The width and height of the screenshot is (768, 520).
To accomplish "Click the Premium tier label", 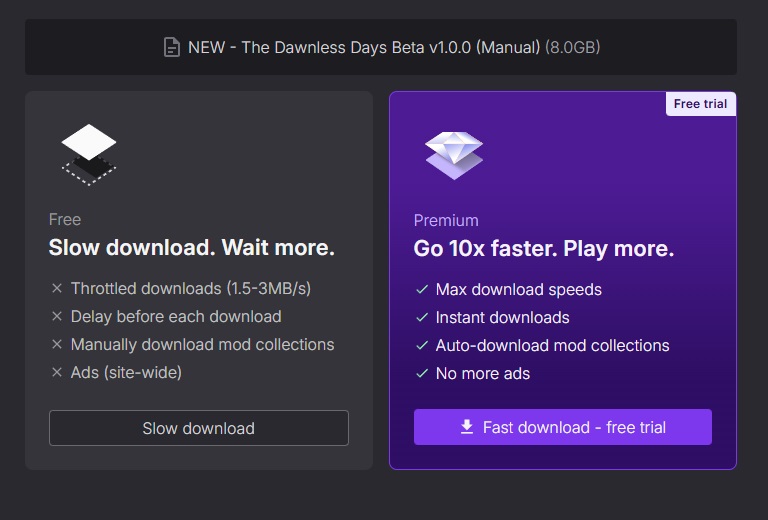I will (446, 220).
